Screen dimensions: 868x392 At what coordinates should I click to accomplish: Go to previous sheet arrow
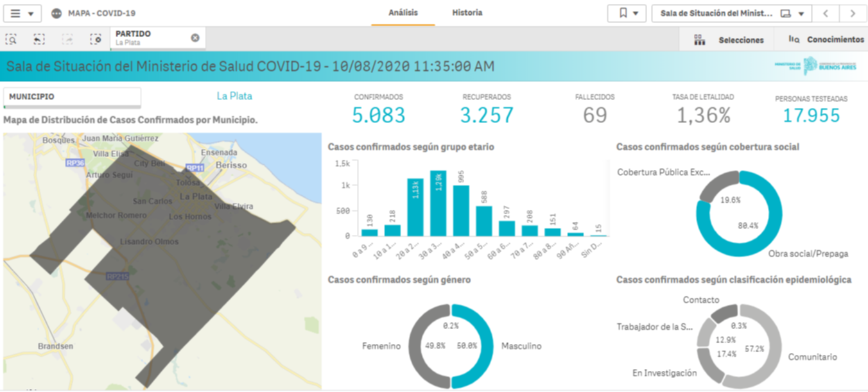click(x=826, y=13)
